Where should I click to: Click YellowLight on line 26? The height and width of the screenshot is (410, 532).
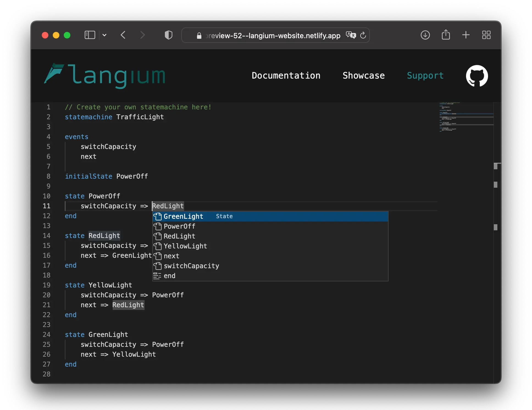(134, 354)
